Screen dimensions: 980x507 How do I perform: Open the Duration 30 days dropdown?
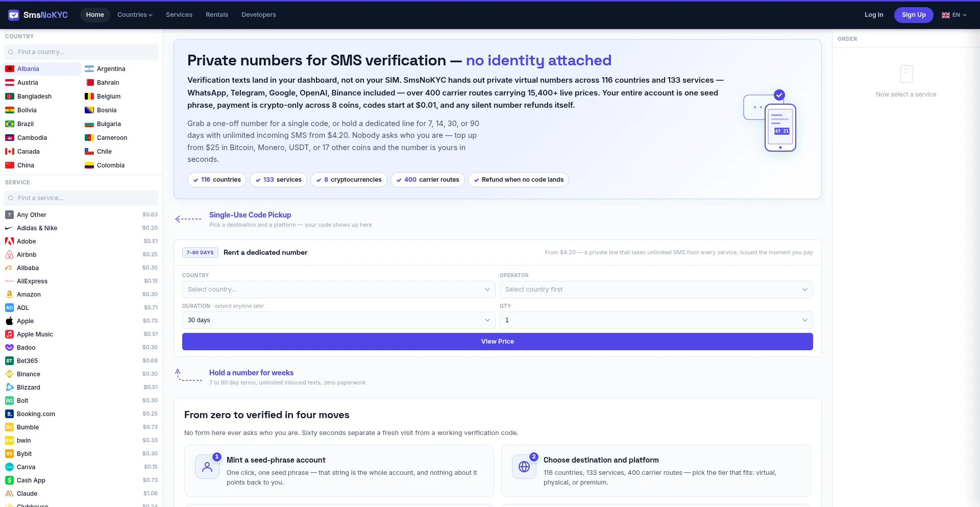coord(339,320)
